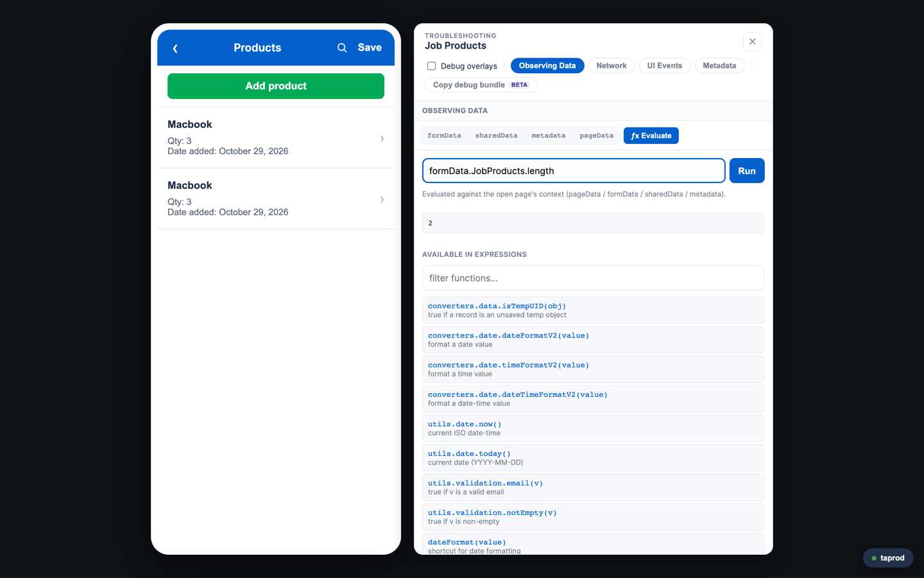This screenshot has width=924, height=578.
Task: Select the sharedData sub-tab
Action: 496,136
